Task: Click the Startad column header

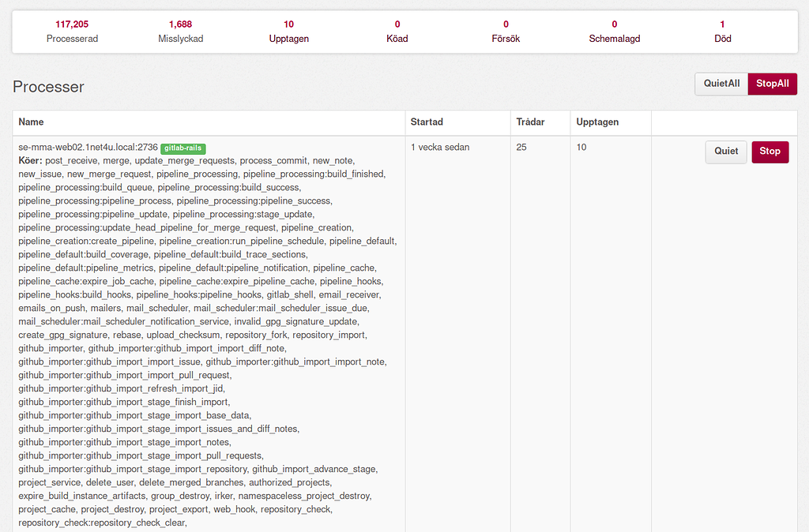Action: point(426,122)
